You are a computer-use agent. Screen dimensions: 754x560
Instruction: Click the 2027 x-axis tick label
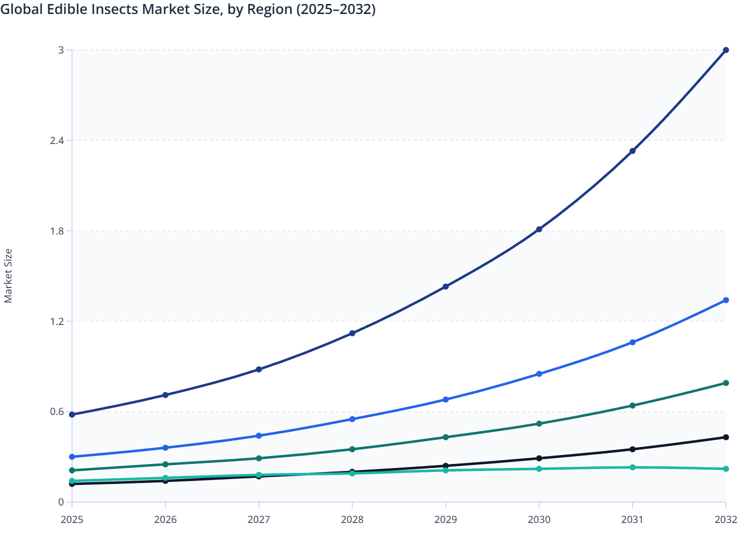(x=259, y=519)
